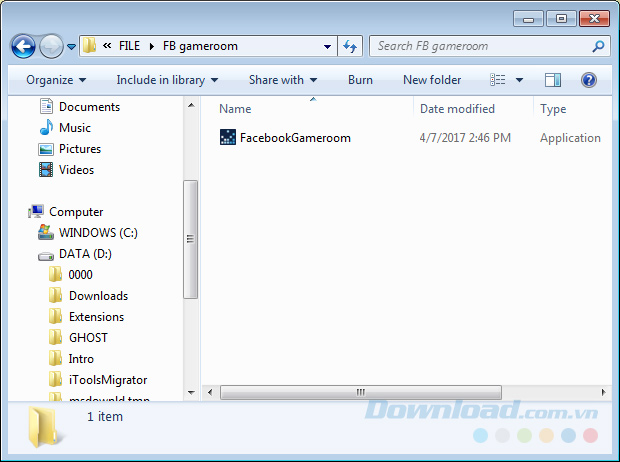Click the Extensions folder icon
The height and width of the screenshot is (462, 620).
[x=55, y=316]
